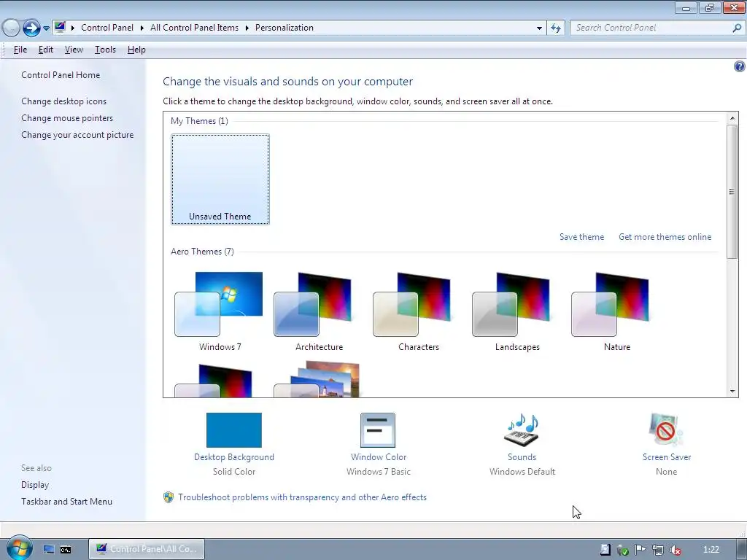Click the Show Desktop taskbar quick launch icon

(x=49, y=550)
